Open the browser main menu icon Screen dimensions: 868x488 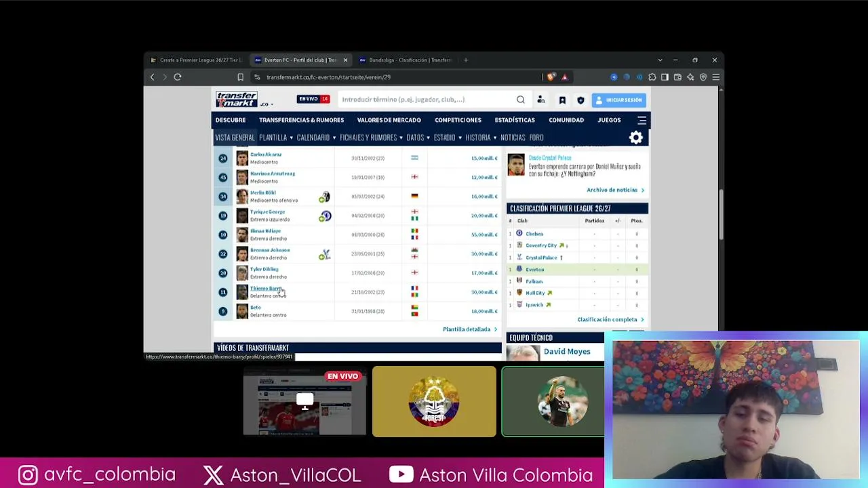tap(715, 77)
